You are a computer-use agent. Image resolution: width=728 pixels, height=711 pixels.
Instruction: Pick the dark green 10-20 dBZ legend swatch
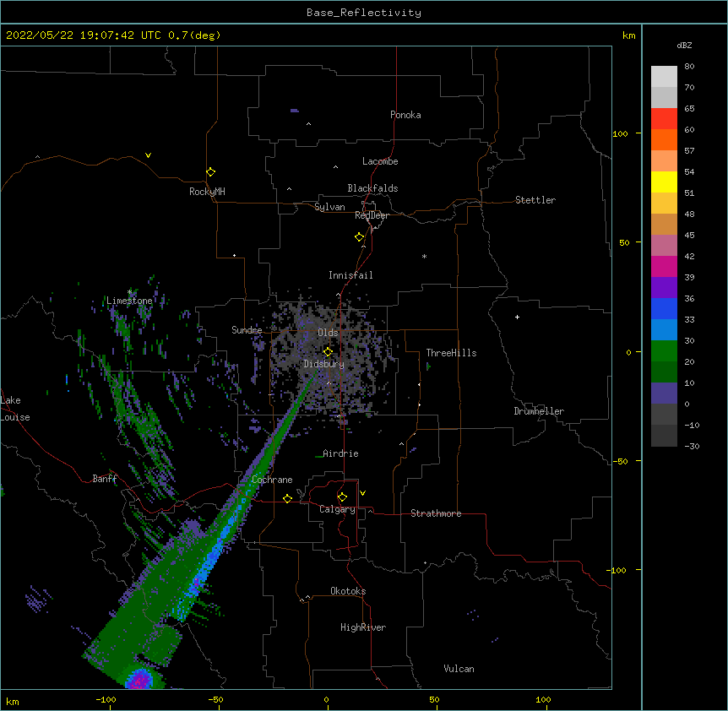(664, 372)
